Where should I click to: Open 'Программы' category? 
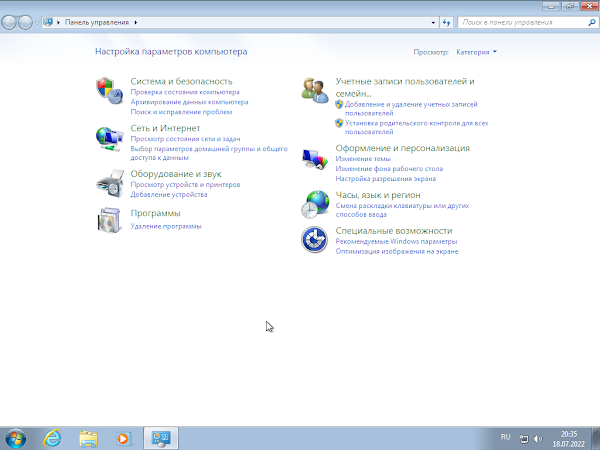pyautogui.click(x=155, y=213)
